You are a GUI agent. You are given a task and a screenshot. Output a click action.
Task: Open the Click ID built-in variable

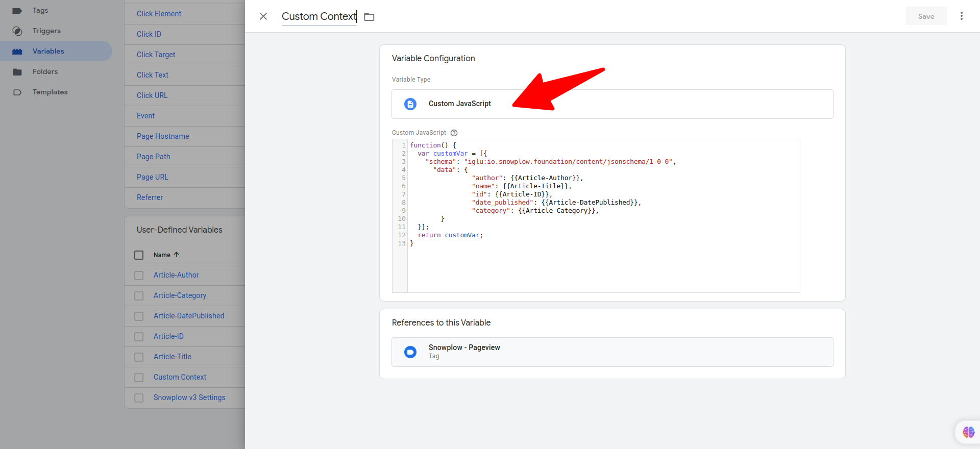coord(149,34)
